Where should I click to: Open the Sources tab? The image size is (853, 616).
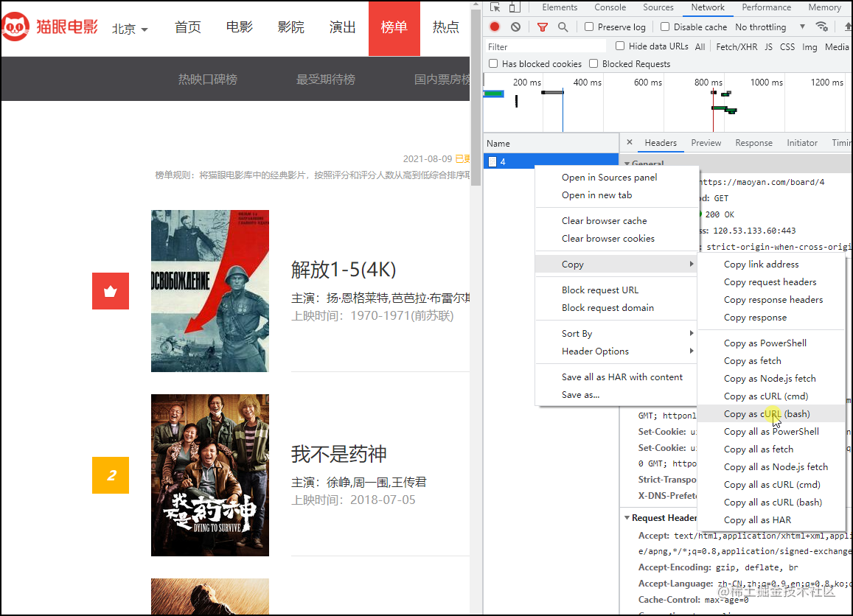coord(658,7)
